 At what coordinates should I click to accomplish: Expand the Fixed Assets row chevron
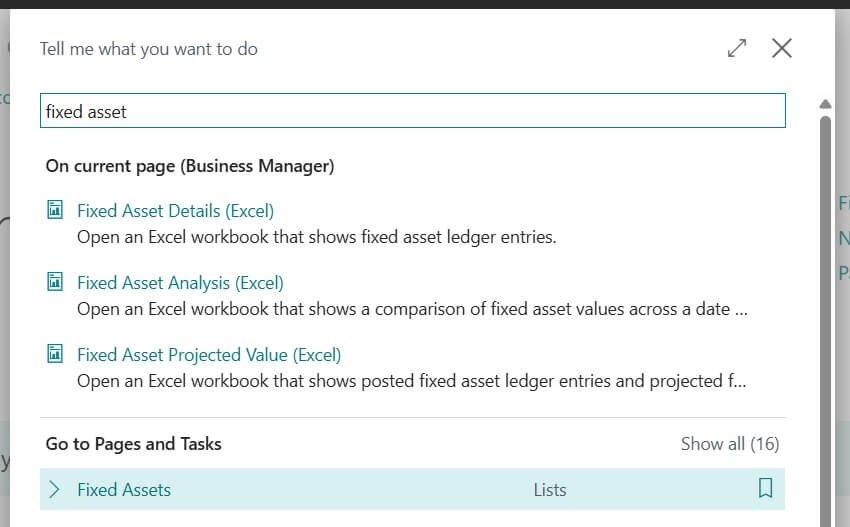[x=55, y=489]
